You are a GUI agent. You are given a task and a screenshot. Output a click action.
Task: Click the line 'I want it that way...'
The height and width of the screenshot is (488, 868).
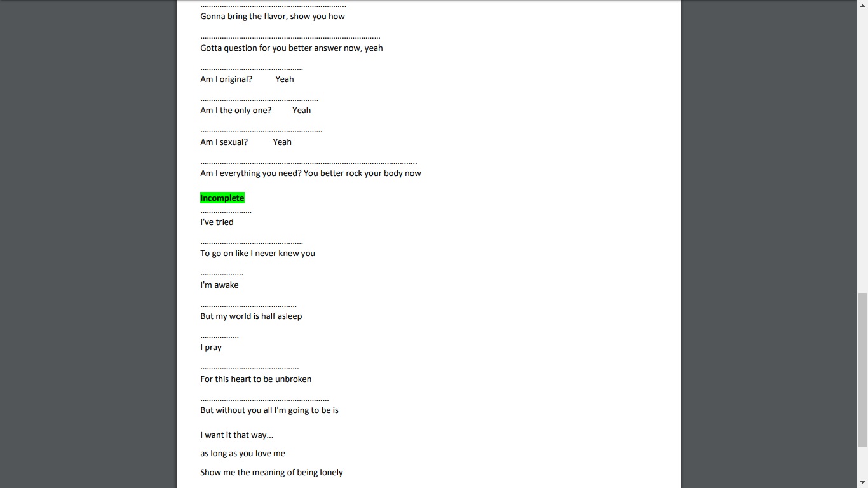237,435
